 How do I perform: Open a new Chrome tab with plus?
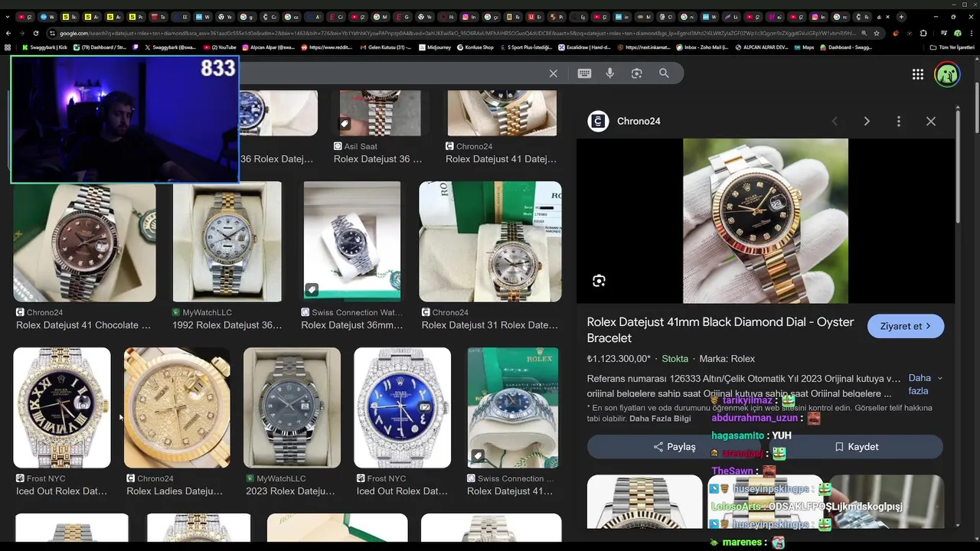coord(901,17)
